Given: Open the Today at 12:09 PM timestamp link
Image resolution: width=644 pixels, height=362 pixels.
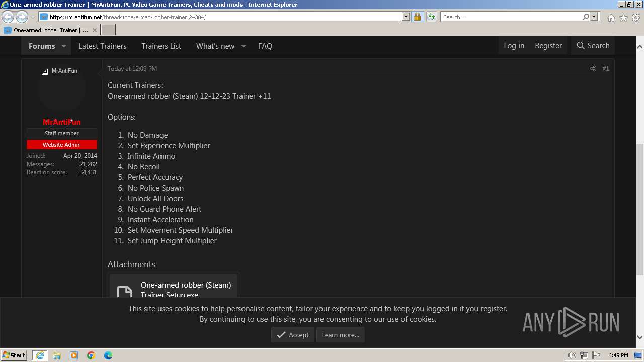Looking at the screenshot, I should click(x=132, y=68).
